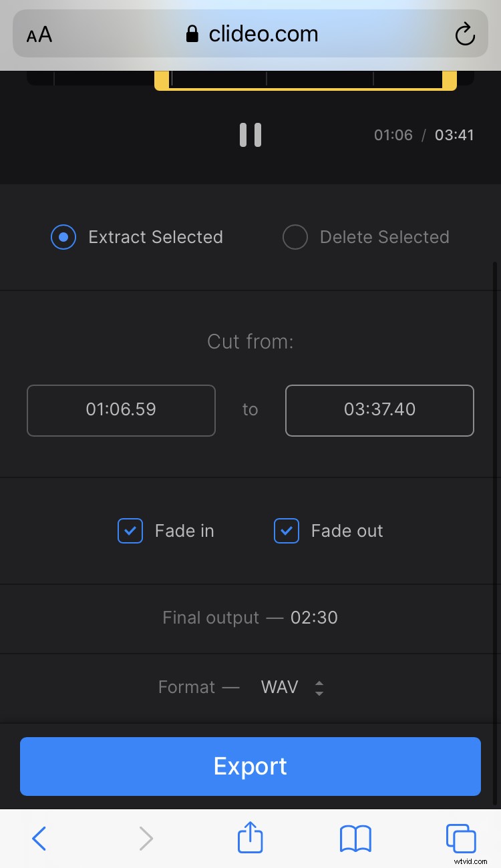
Task: Reload the clideo.com page
Action: pos(465,35)
